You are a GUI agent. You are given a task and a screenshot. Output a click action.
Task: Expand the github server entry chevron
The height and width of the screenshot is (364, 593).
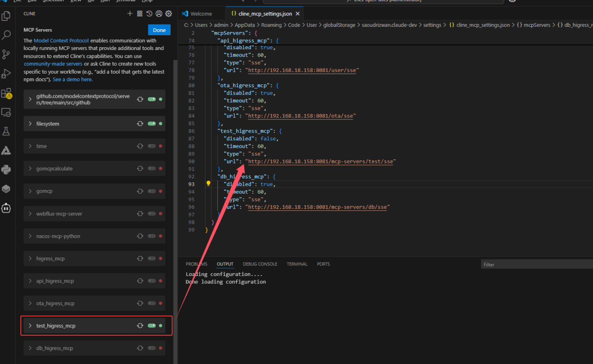click(30, 99)
